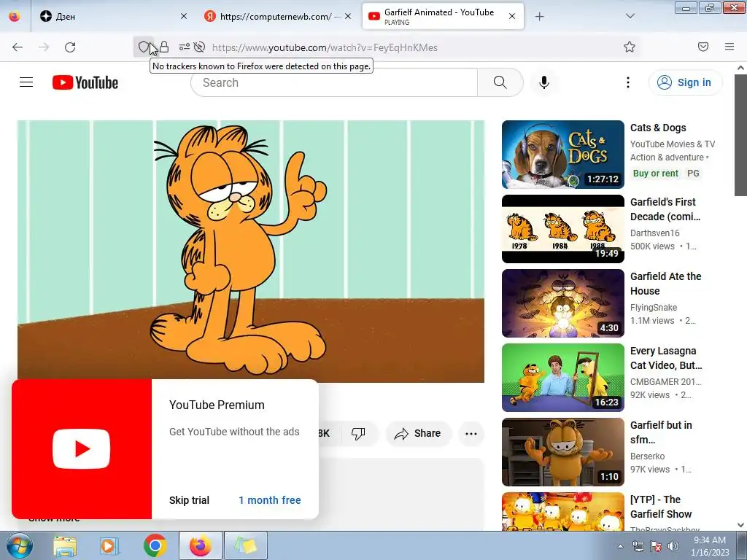Click the site security padlock icon

point(164,47)
